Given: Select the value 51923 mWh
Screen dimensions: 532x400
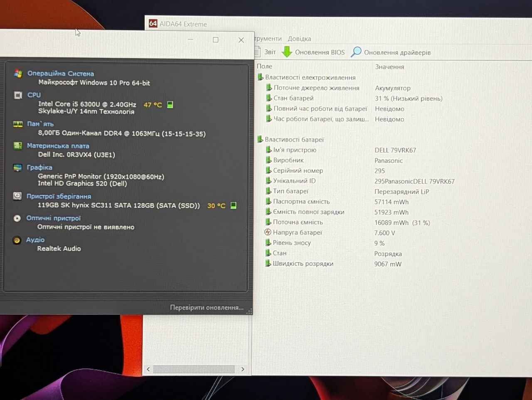Looking at the screenshot, I should click(392, 212).
